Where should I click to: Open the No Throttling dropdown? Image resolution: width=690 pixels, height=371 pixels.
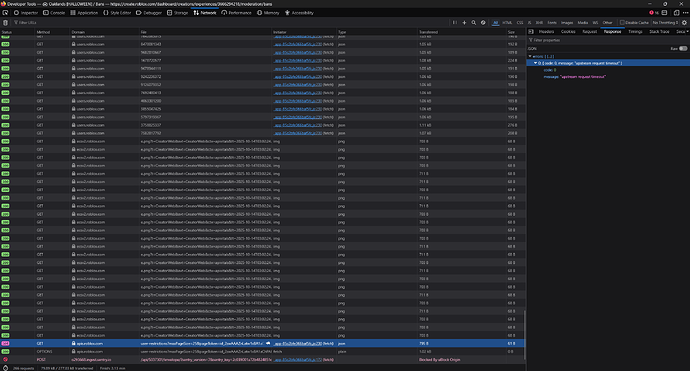pyautogui.click(x=665, y=22)
